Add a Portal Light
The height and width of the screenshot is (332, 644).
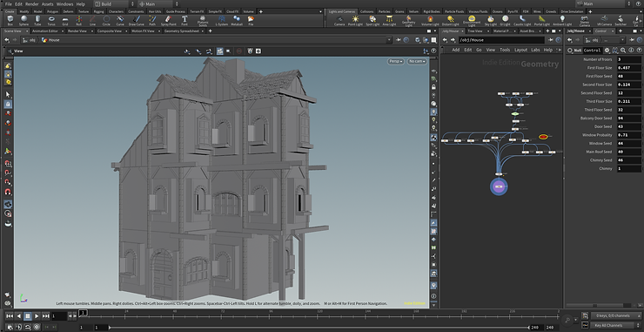pos(541,21)
